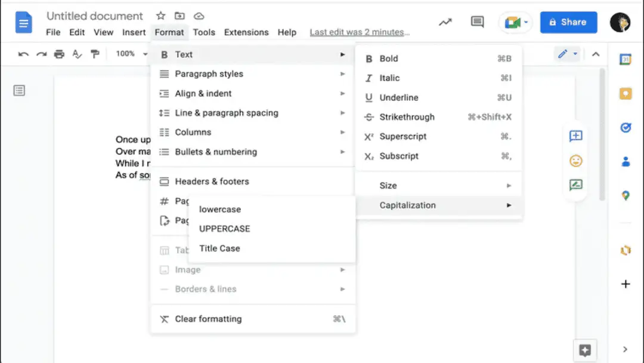The image size is (644, 363).
Task: Open the Keep notes side panel icon
Action: click(626, 94)
